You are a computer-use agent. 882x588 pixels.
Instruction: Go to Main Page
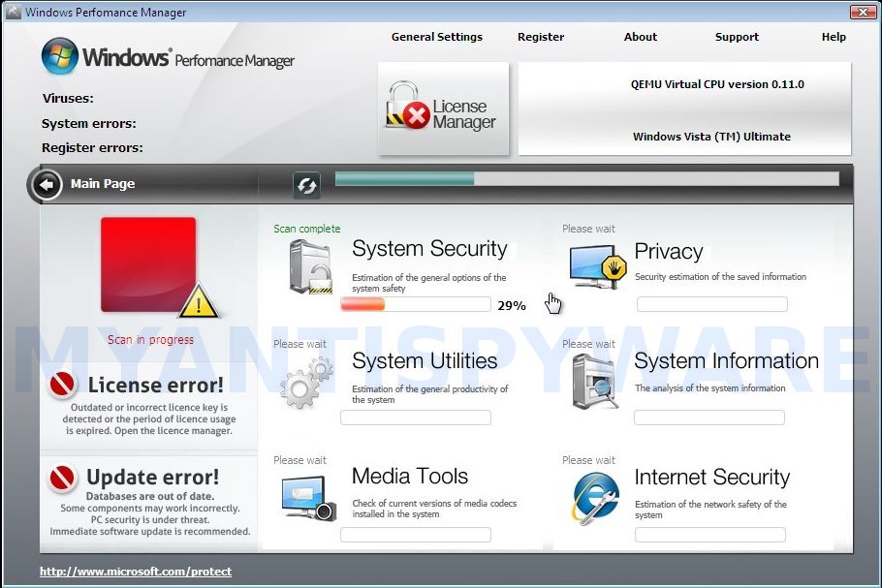[103, 184]
